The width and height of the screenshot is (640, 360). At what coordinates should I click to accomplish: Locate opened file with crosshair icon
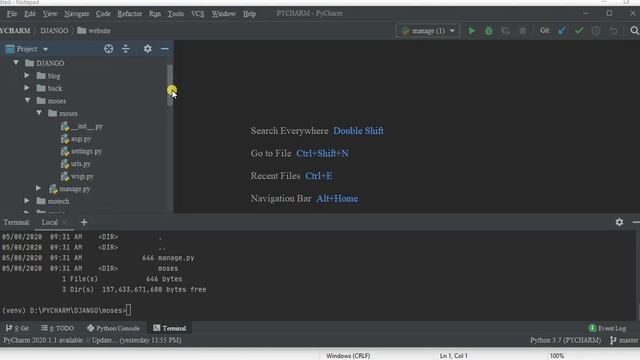coord(109,49)
